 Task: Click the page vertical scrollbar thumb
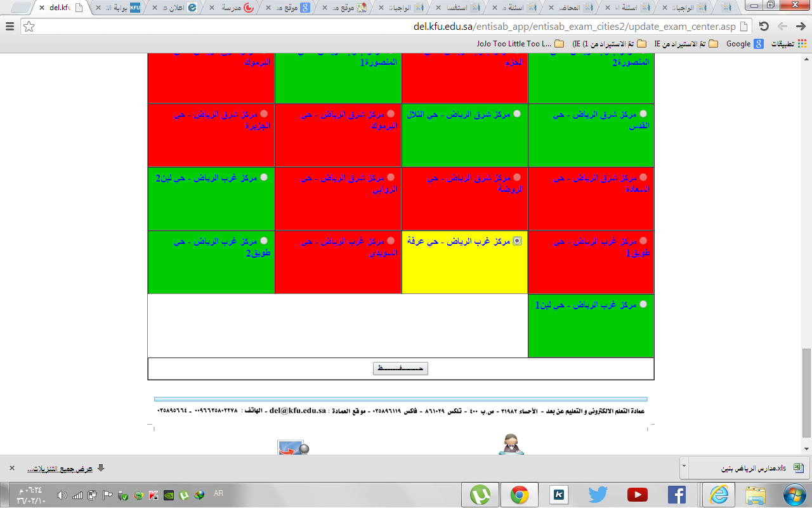806,392
